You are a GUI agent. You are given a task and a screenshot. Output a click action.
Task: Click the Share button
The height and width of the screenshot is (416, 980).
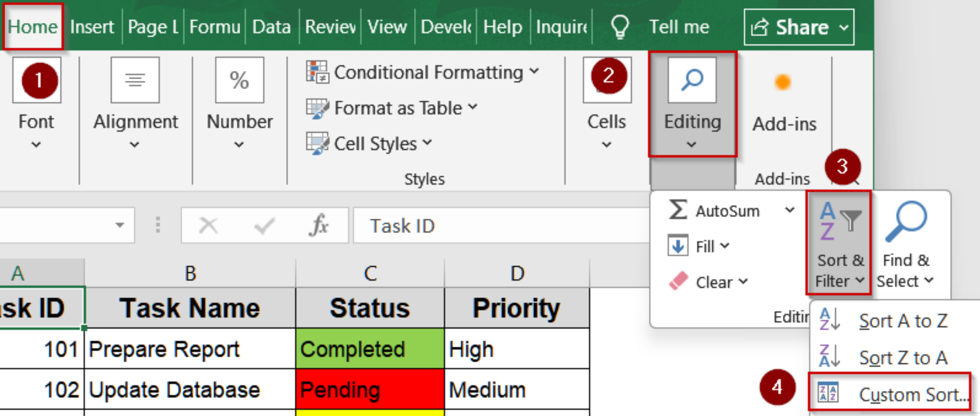798,27
